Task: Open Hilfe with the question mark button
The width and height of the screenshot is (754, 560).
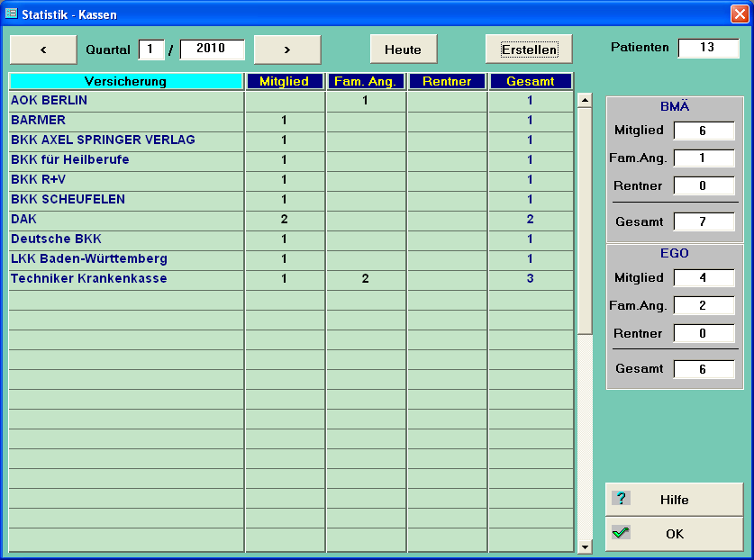Action: tap(674, 500)
